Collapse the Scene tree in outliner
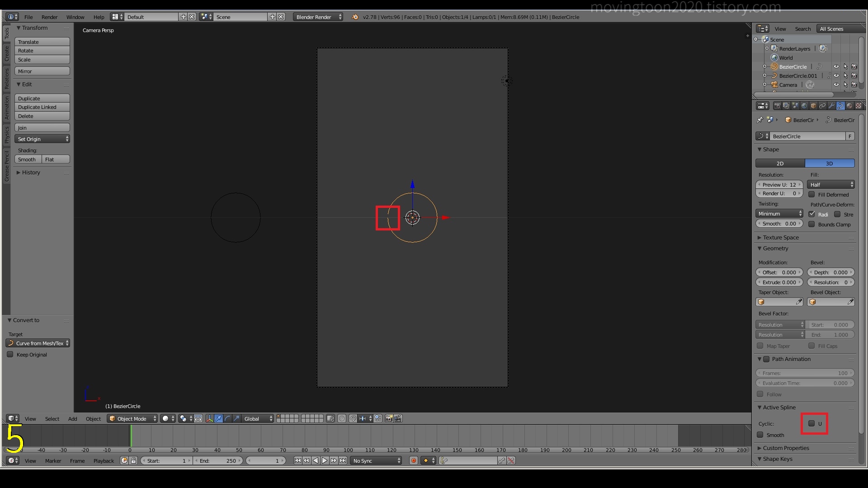This screenshot has width=868, height=488. coord(756,39)
